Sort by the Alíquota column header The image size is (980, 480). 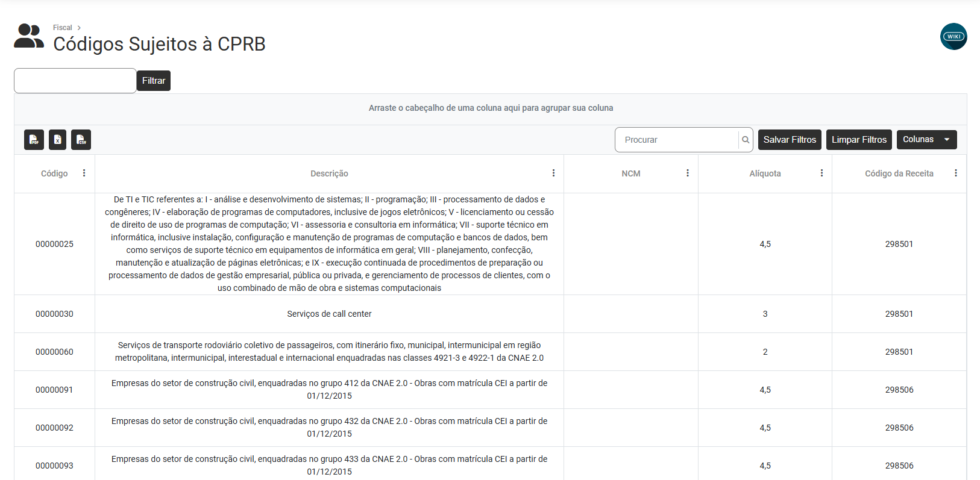[x=765, y=173]
